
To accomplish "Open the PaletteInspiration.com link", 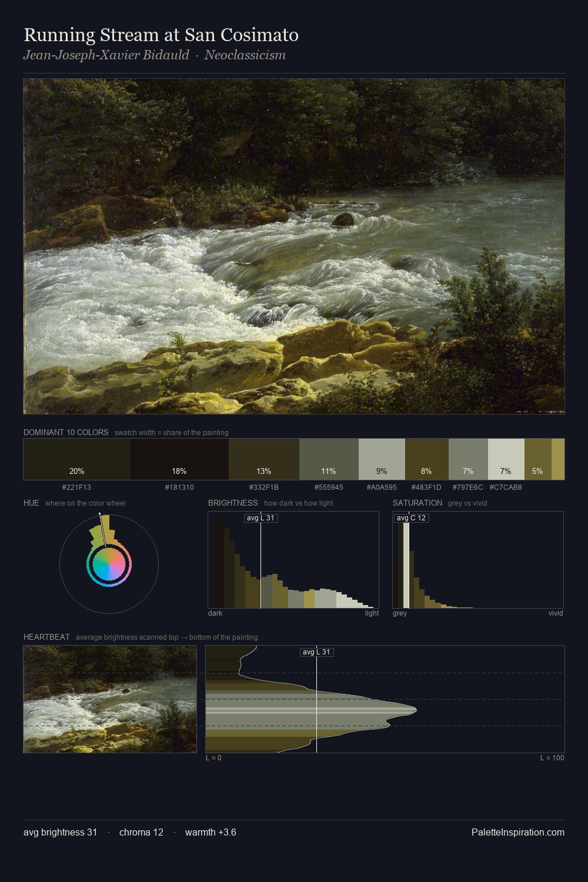I will click(518, 833).
